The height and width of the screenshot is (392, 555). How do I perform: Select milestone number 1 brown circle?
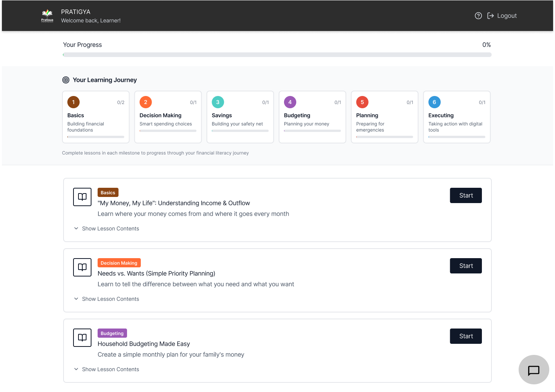(73, 102)
